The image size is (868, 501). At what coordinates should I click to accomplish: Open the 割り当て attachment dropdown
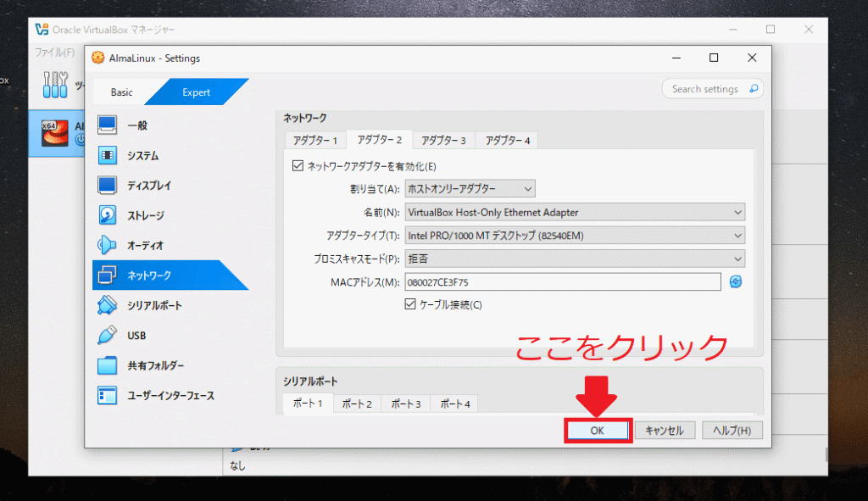[470, 189]
